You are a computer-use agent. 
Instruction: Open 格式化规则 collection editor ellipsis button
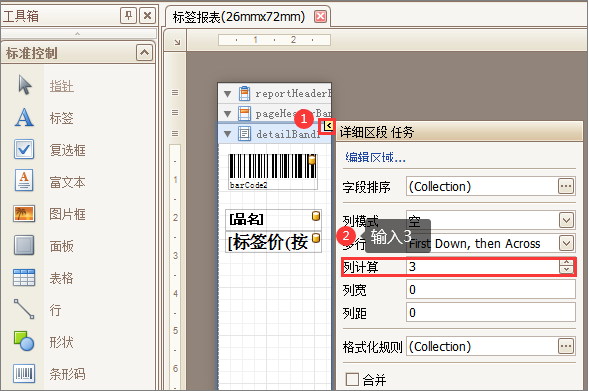[x=566, y=346]
